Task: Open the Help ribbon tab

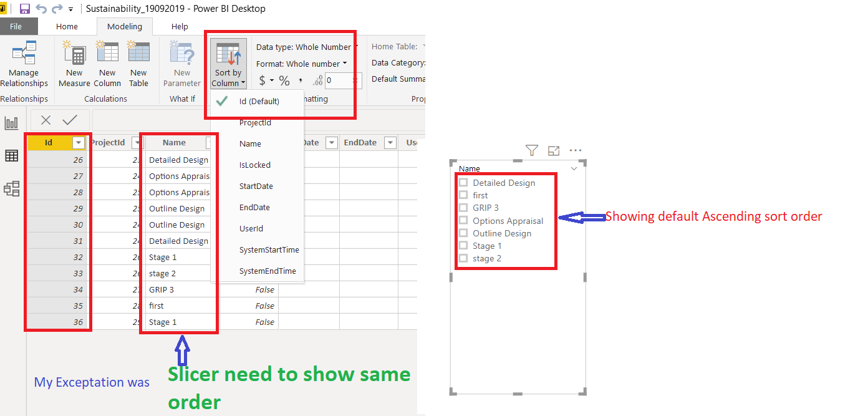Action: [x=180, y=26]
